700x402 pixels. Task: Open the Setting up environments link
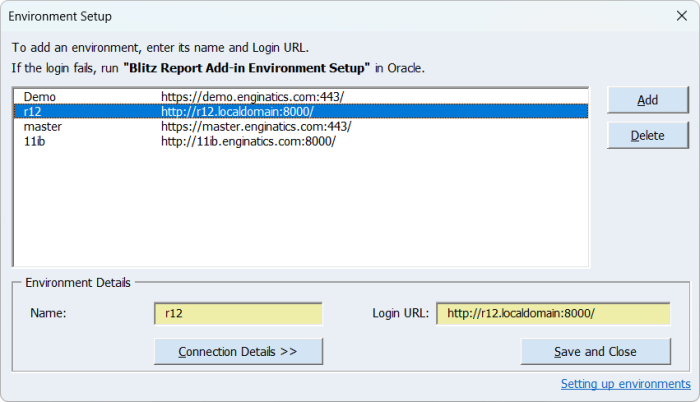coord(625,384)
